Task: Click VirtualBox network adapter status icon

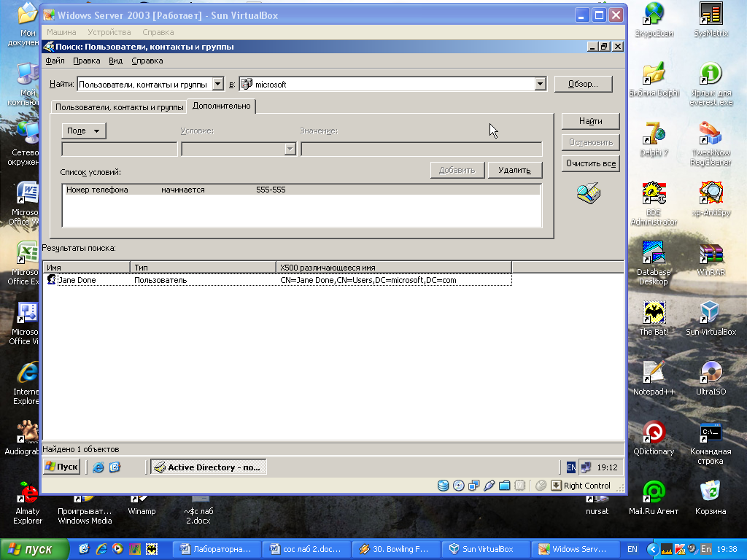Action: coord(473,485)
